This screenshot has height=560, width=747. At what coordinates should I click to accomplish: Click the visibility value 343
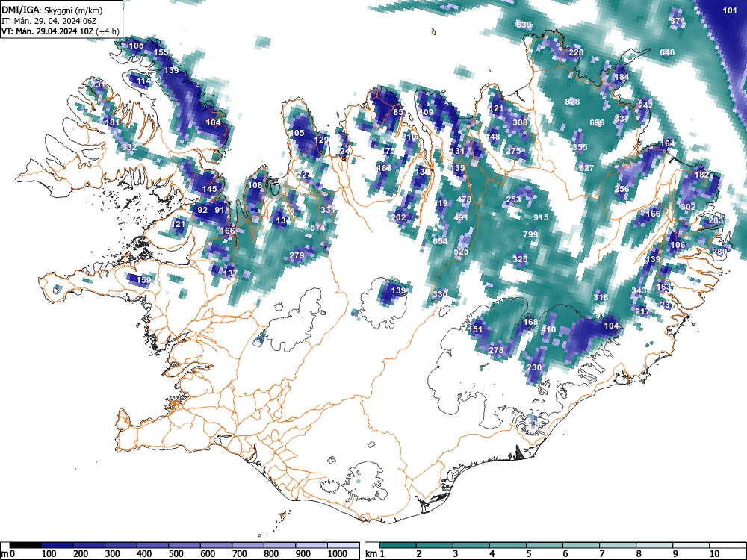click(639, 290)
